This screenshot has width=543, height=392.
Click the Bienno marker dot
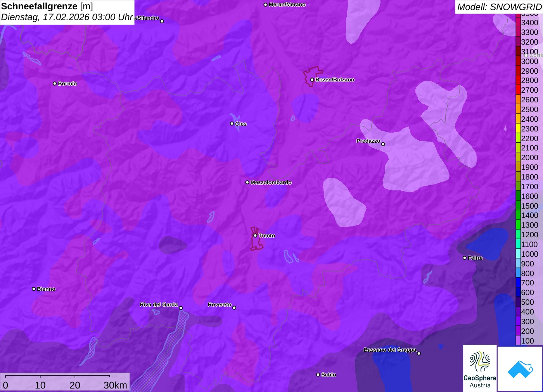tap(34, 289)
